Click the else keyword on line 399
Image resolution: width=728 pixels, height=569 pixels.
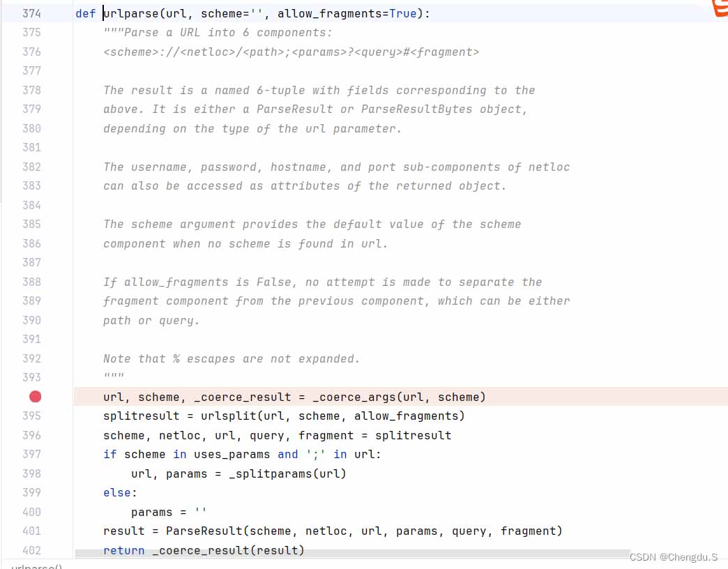pyautogui.click(x=116, y=492)
